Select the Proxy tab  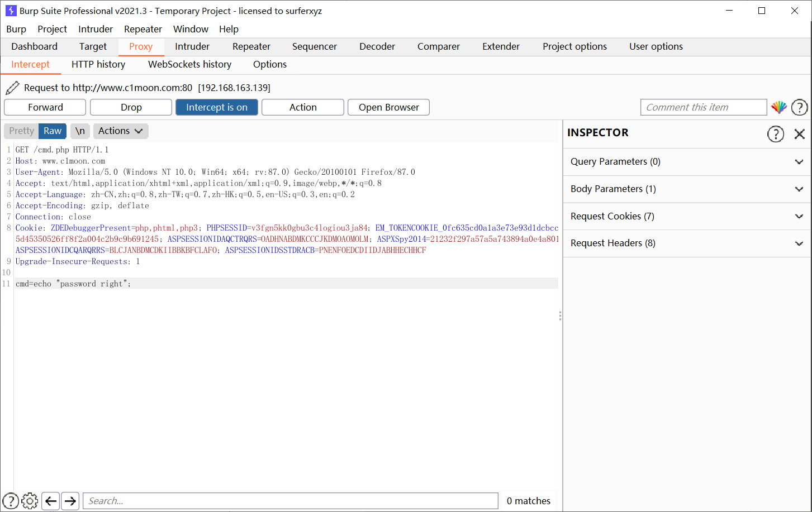[141, 46]
